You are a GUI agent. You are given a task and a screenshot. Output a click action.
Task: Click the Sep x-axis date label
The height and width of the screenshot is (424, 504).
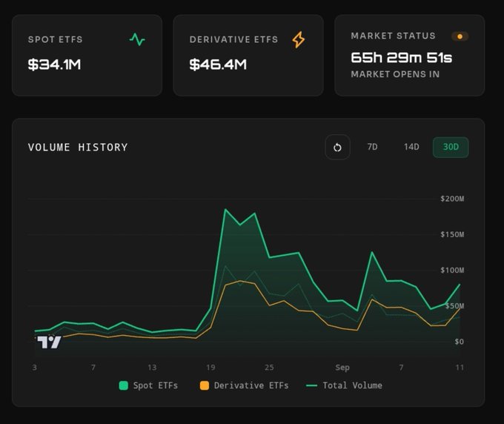342,367
